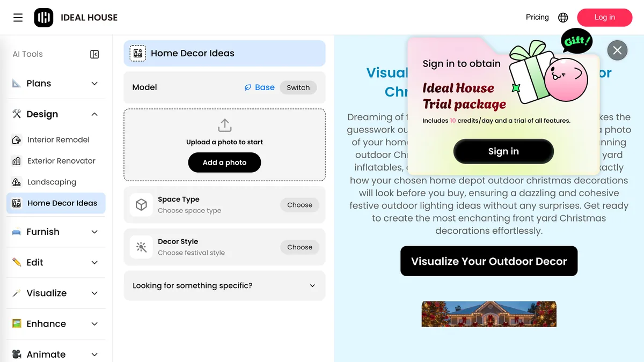Click the Home Decor Ideas header icon
644x362 pixels.
point(138,54)
